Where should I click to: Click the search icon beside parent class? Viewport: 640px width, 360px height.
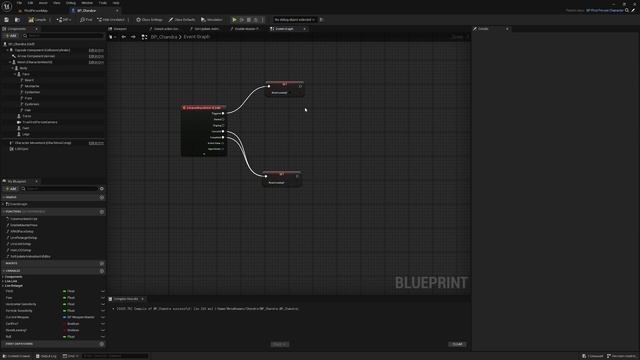[x=627, y=10]
